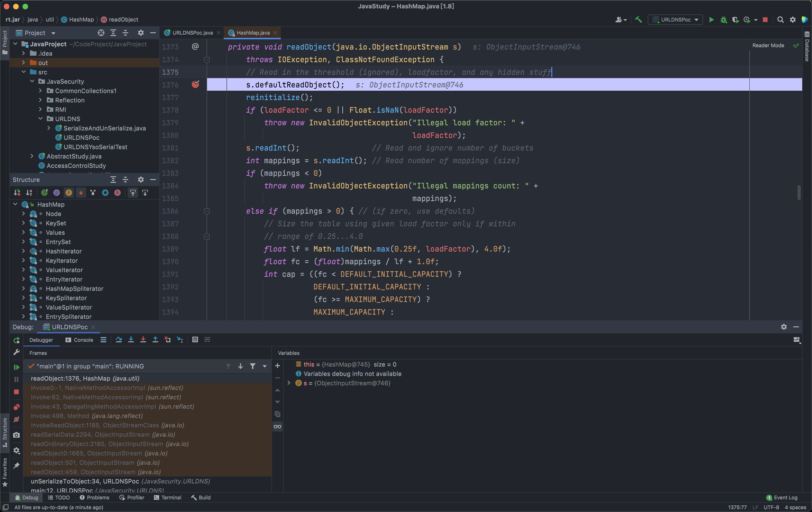This screenshot has height=512, width=812.
Task: Open the Build tool window
Action: coord(201,498)
